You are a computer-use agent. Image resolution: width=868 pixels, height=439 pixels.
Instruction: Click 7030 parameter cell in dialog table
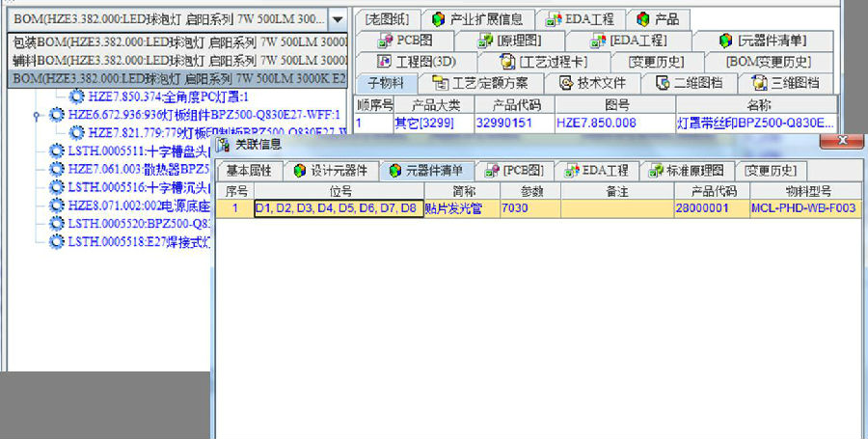[530, 208]
